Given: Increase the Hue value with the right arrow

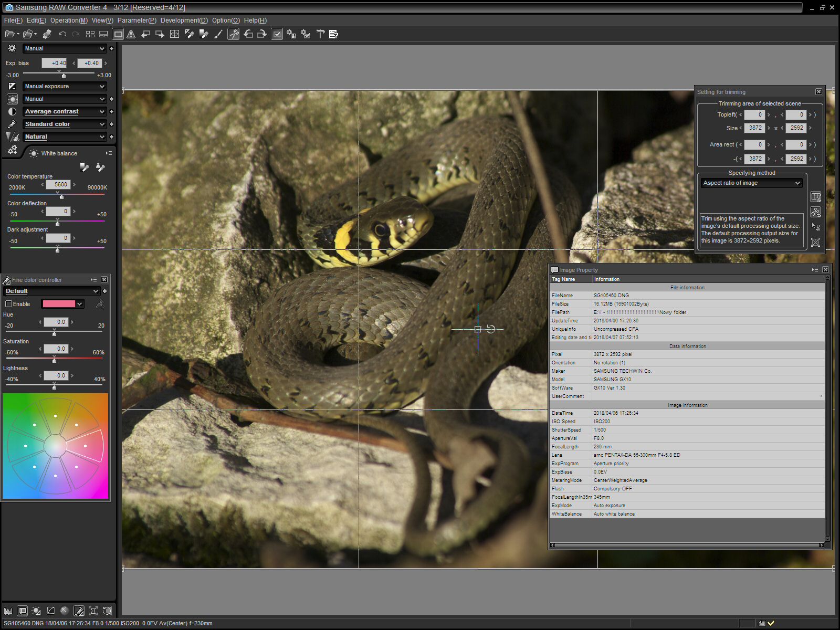Looking at the screenshot, I should pyautogui.click(x=72, y=322).
